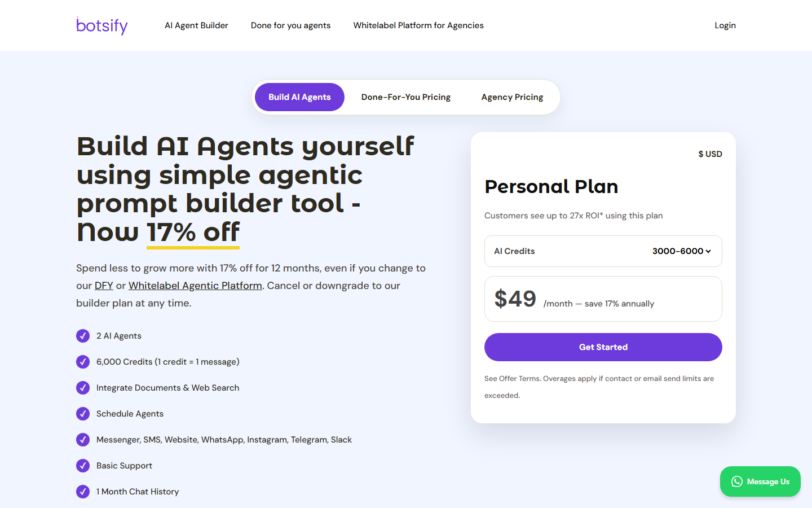Image resolution: width=812 pixels, height=508 pixels.
Task: Open the $ USD currency selector
Action: (710, 154)
